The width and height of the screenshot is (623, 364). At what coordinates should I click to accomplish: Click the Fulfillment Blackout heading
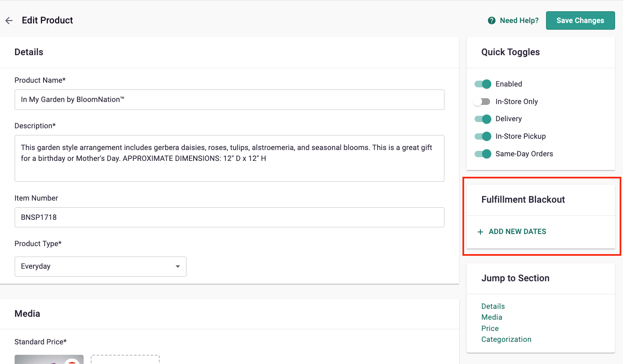click(x=523, y=200)
